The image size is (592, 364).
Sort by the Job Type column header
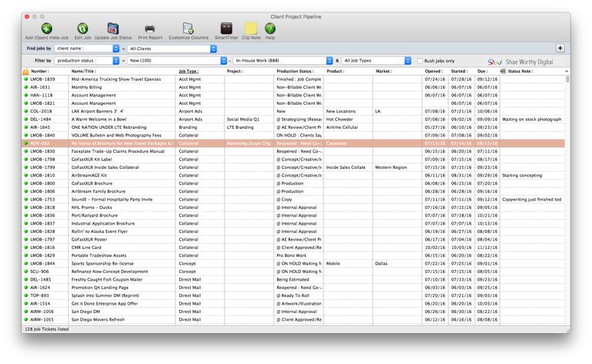pyautogui.click(x=189, y=71)
